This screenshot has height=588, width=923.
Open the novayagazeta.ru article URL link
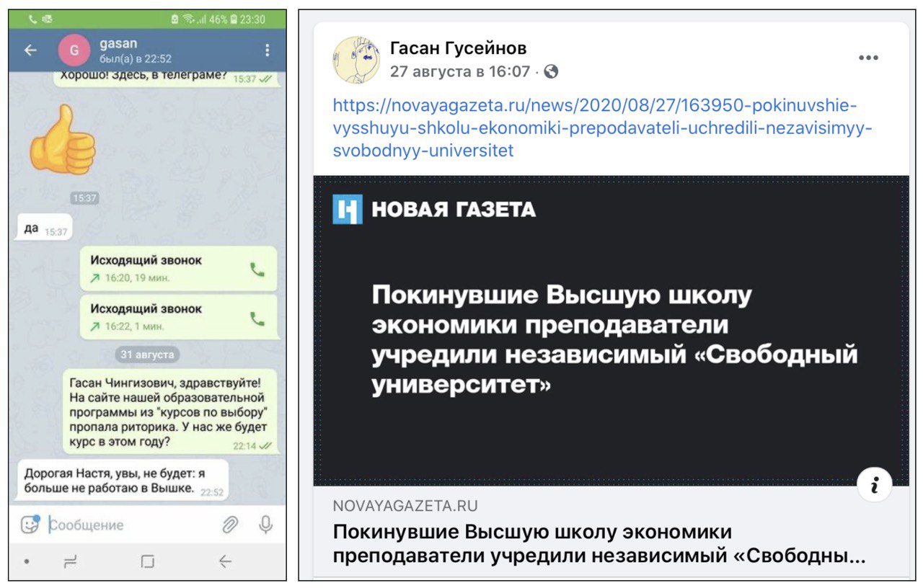602,128
